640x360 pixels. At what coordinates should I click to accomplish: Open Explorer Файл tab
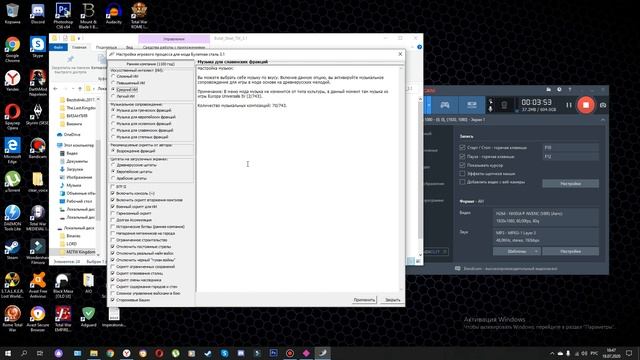point(58,47)
